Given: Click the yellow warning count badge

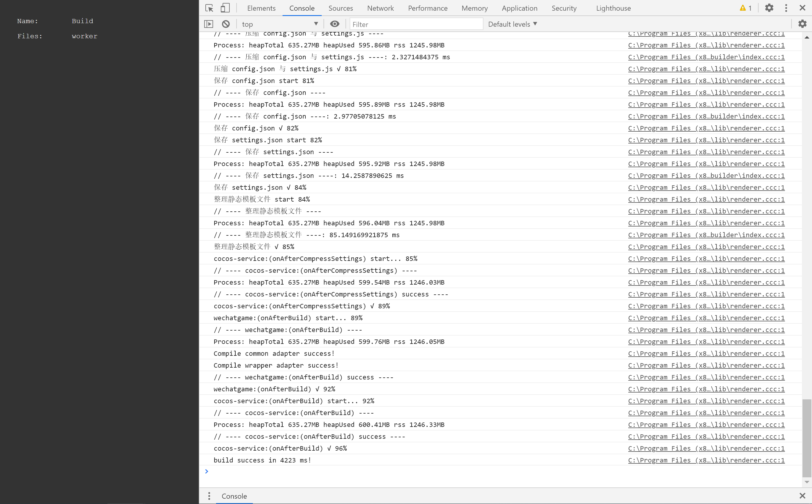Looking at the screenshot, I should pos(745,8).
